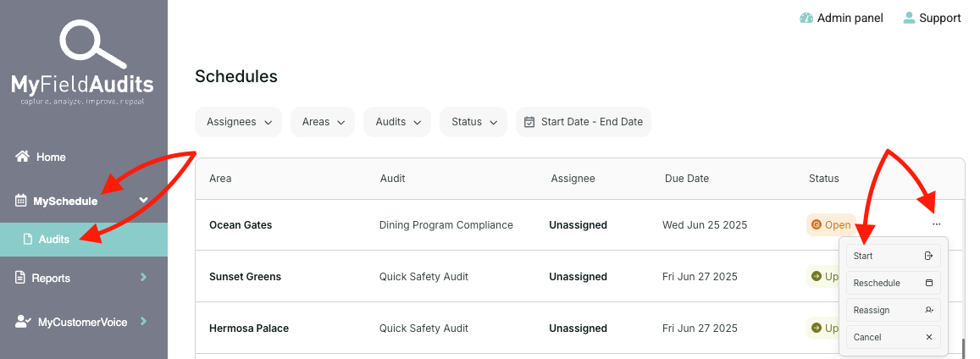Click the Open status circle icon
This screenshot has width=980, height=359.
816,224
